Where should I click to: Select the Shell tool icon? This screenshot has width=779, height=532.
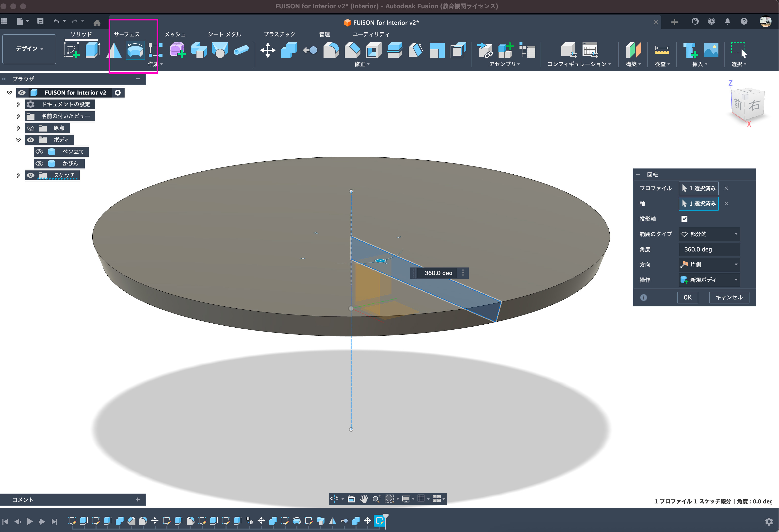point(373,51)
